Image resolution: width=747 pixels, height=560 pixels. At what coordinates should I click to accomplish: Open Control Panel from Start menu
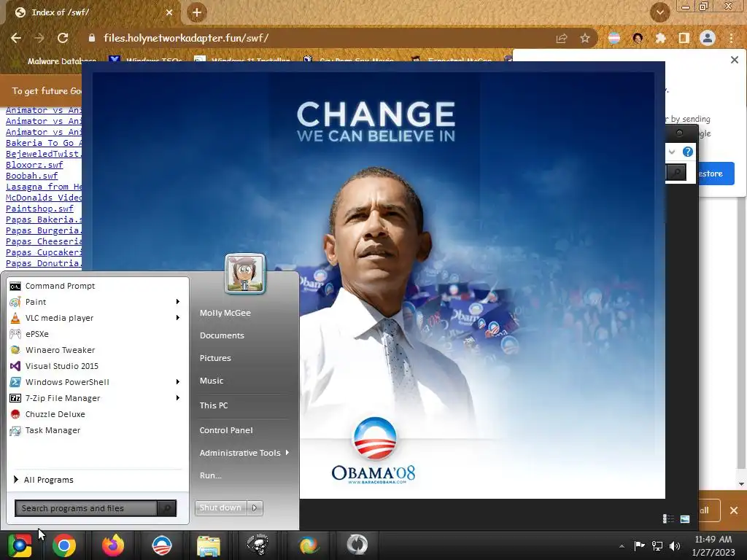(x=226, y=430)
